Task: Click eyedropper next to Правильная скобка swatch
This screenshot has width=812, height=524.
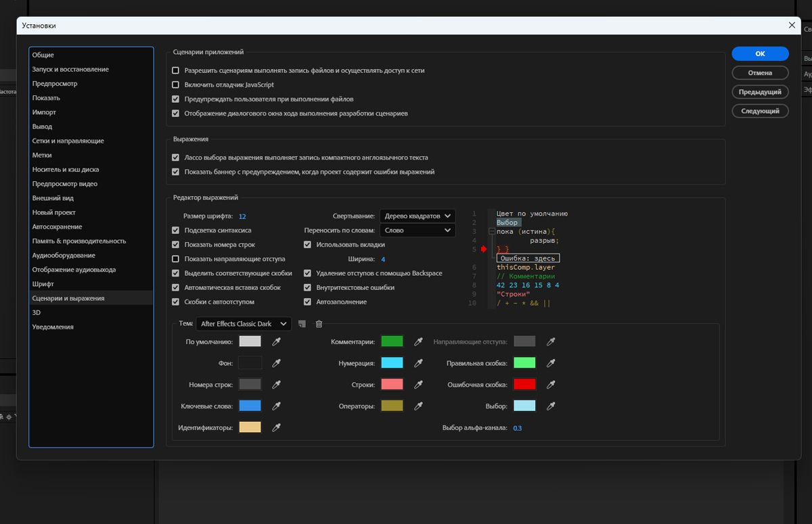Action: [551, 363]
